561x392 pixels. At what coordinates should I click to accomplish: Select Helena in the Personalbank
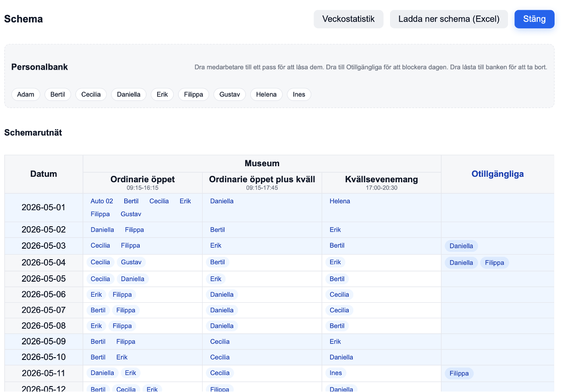[266, 94]
